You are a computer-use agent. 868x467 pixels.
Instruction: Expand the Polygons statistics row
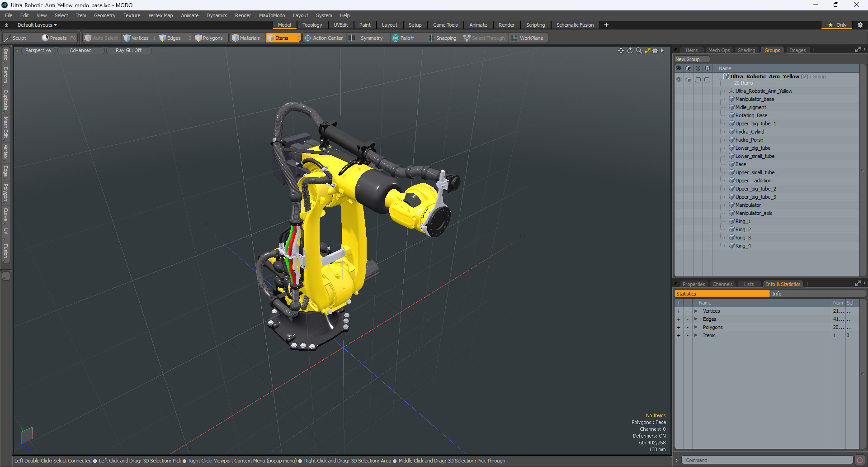696,327
